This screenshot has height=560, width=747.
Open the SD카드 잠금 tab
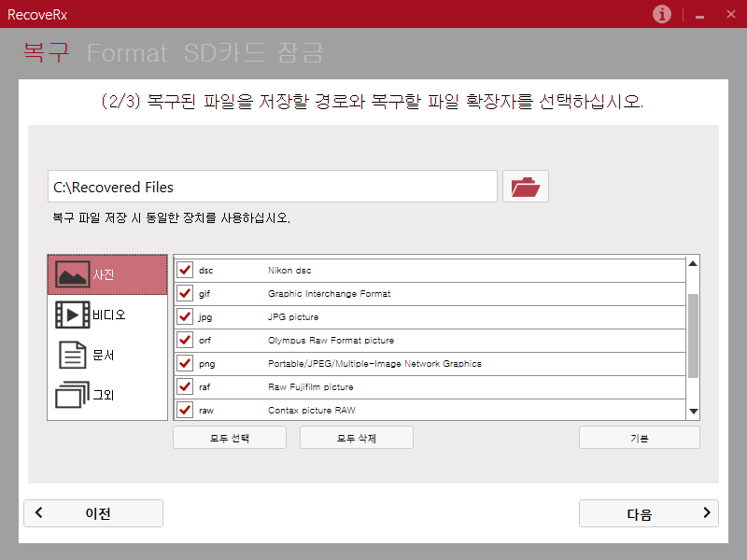coord(253,53)
